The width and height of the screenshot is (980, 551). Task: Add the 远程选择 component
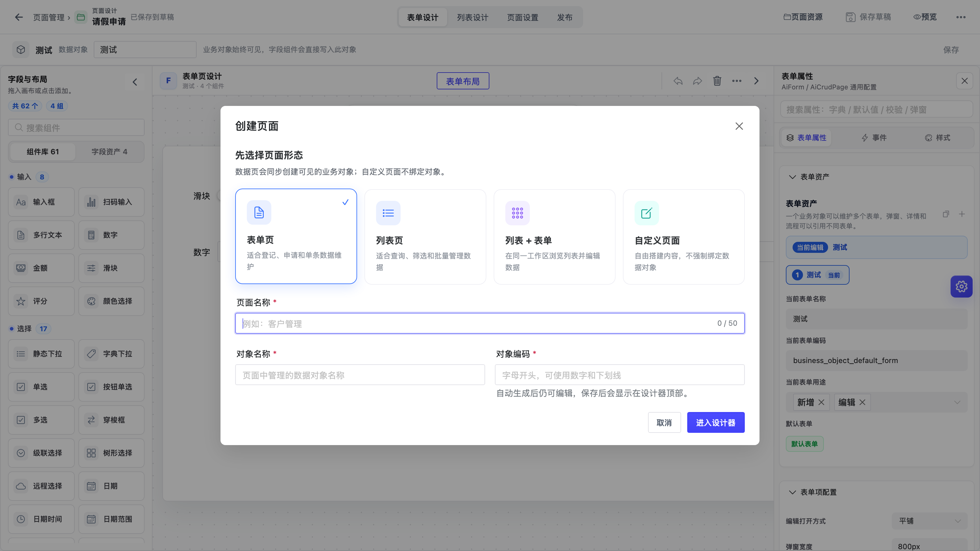click(x=41, y=486)
